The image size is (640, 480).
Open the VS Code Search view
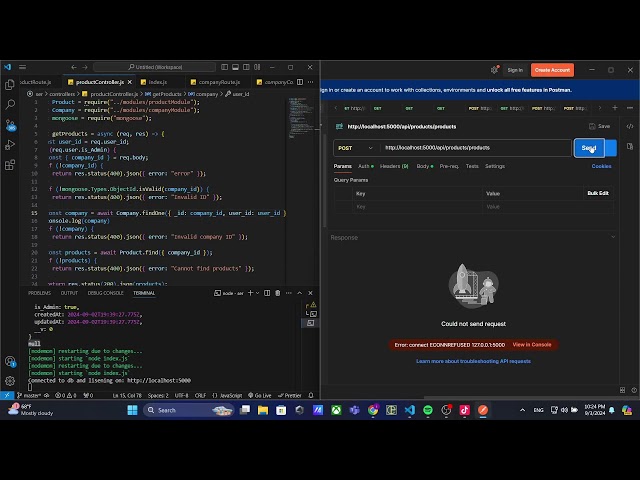(x=10, y=104)
